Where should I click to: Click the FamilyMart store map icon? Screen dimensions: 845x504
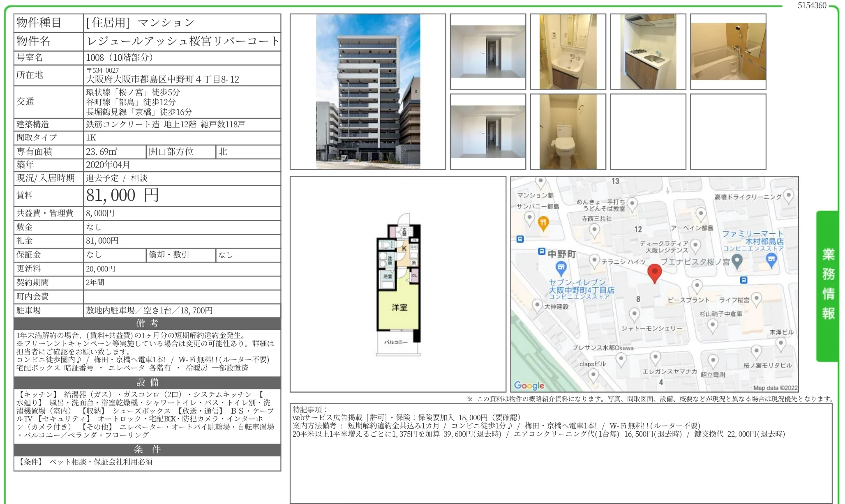pos(771,259)
